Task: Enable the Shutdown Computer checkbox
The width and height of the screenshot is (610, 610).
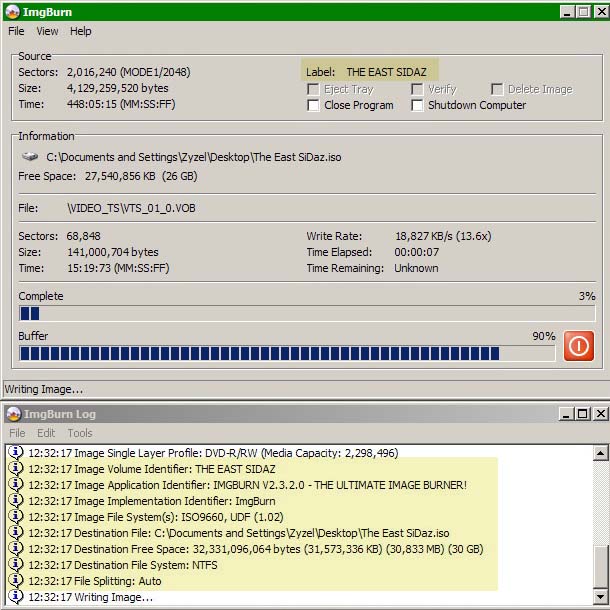Action: pyautogui.click(x=417, y=105)
